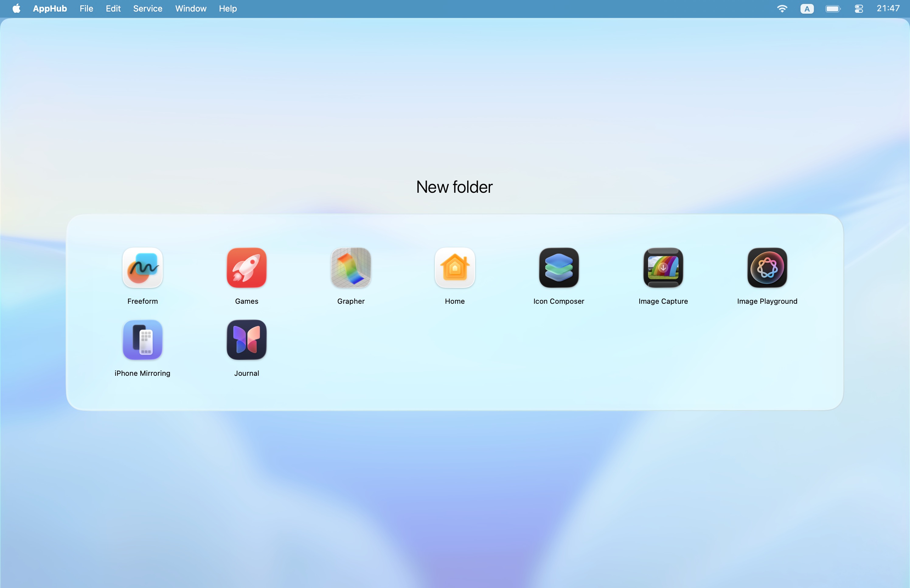This screenshot has height=588, width=910.
Task: Open the Grapher app icon
Action: click(x=351, y=267)
